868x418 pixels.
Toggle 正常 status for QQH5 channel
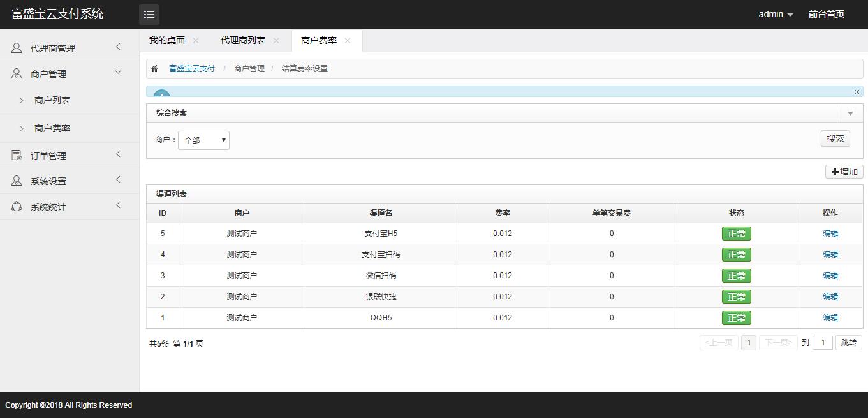(736, 317)
